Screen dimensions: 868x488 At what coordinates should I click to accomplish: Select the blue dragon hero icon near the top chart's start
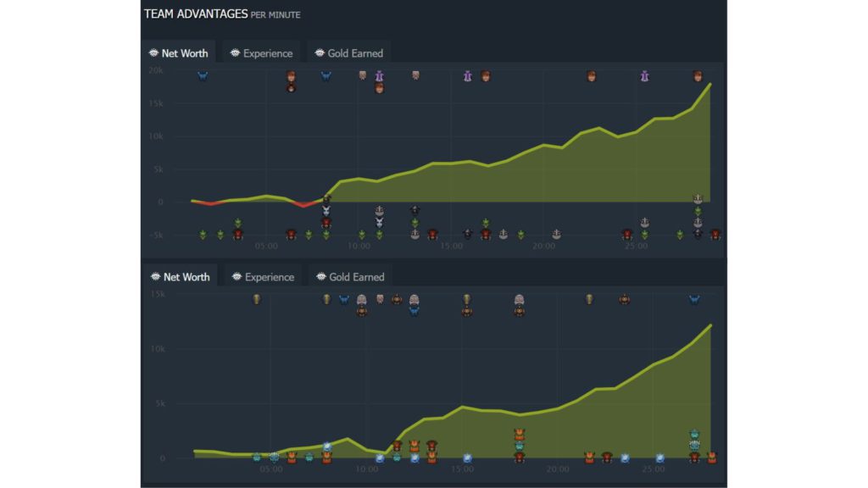point(202,76)
